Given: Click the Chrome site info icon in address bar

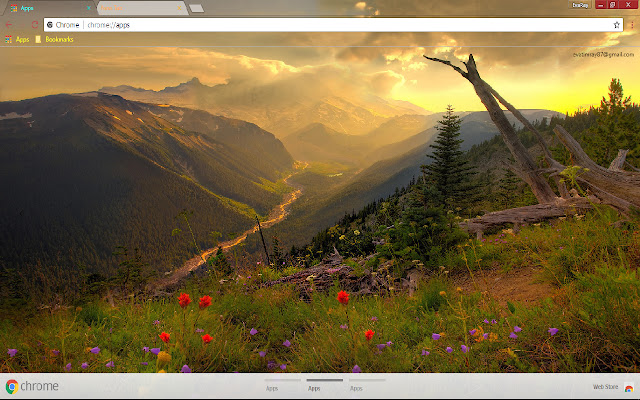Looking at the screenshot, I should click(50, 25).
